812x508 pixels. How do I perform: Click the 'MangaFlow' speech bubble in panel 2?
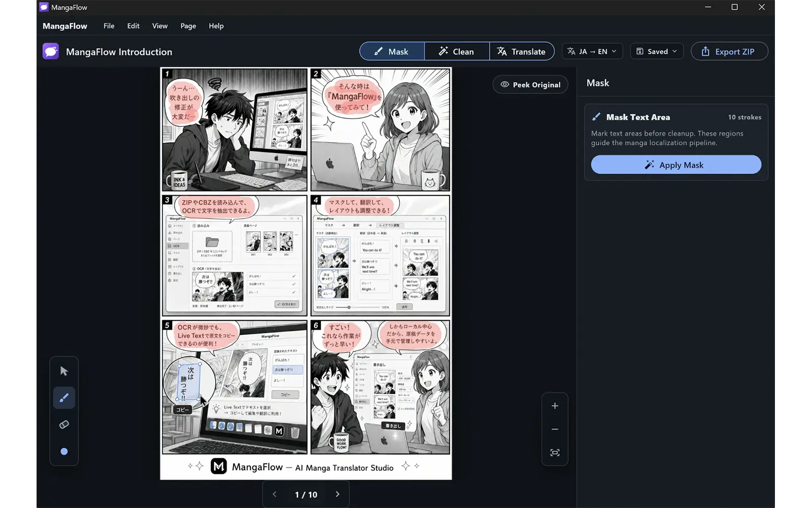point(353,97)
